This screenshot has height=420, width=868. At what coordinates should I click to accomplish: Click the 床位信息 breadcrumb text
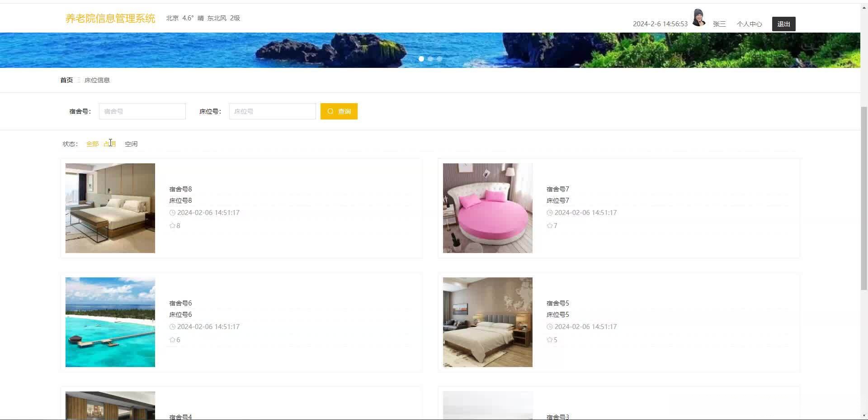(x=97, y=80)
